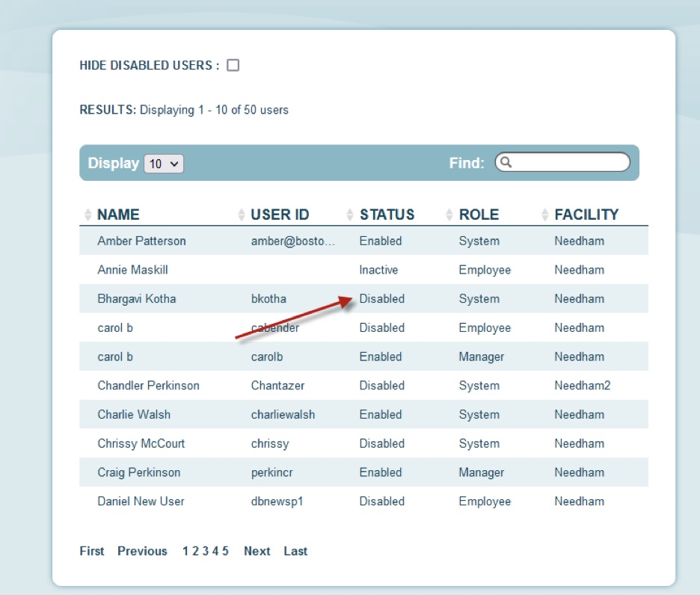Image resolution: width=700 pixels, height=595 pixels.
Task: Click the Enabled status for Amber Patterson
Action: tap(381, 241)
